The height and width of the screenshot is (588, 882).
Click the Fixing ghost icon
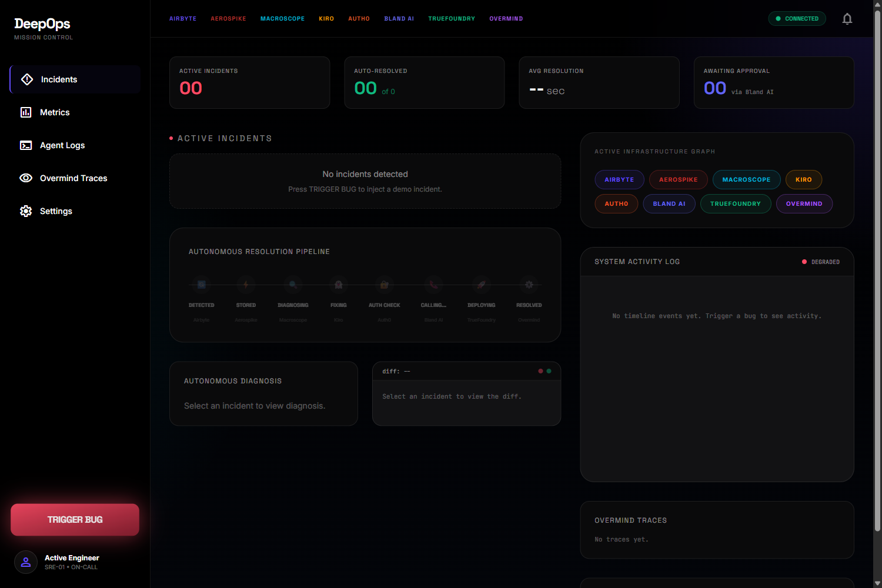click(339, 285)
